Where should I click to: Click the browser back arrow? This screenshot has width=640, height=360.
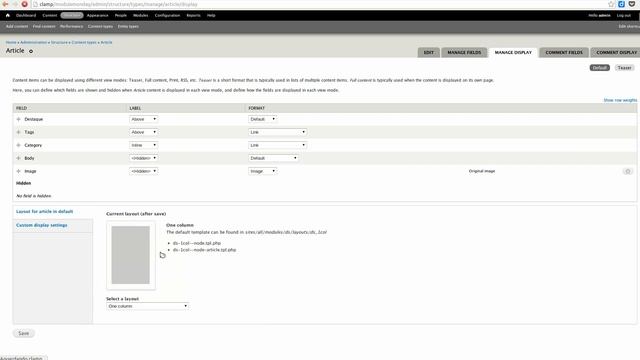point(5,4)
